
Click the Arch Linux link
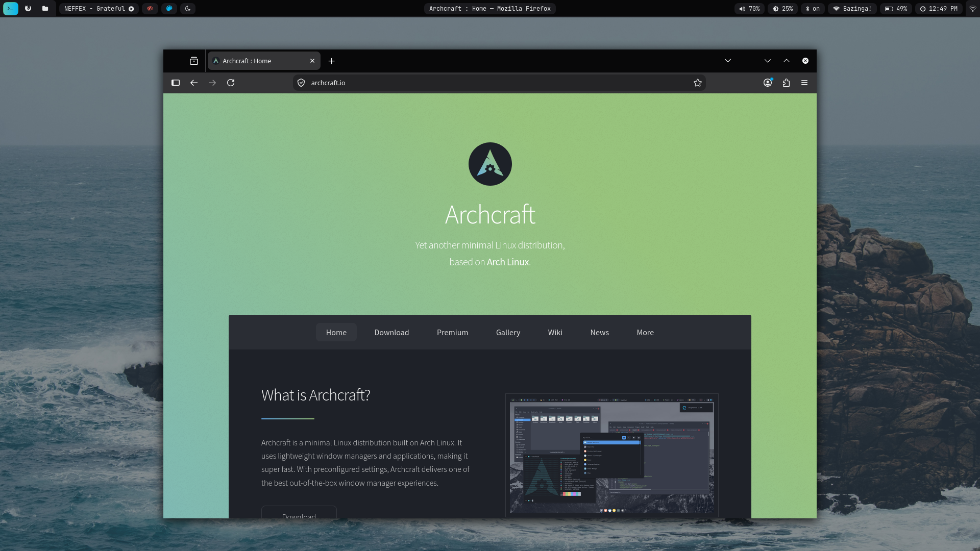pos(508,262)
